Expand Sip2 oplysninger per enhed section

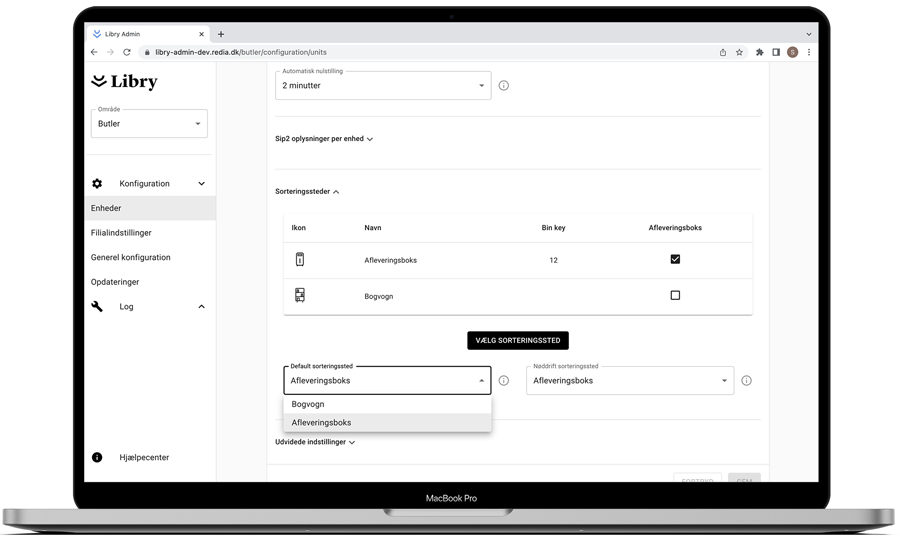tap(324, 139)
